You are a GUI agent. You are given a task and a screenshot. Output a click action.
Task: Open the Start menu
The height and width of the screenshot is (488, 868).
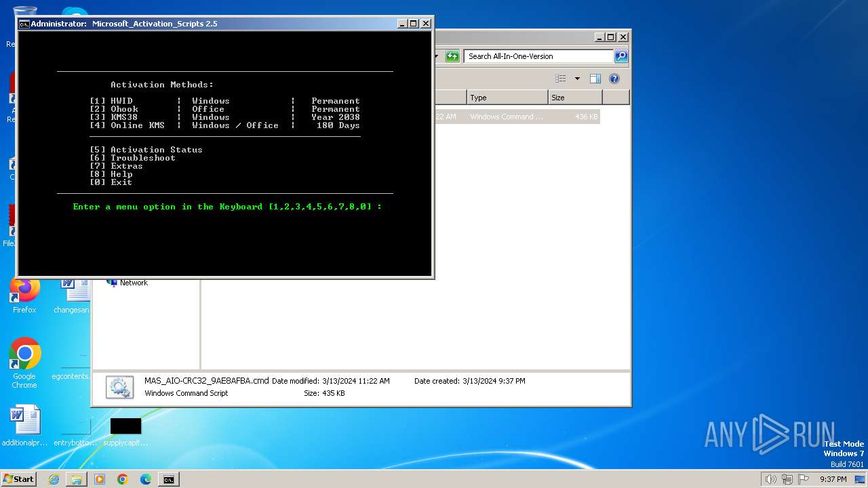19,479
